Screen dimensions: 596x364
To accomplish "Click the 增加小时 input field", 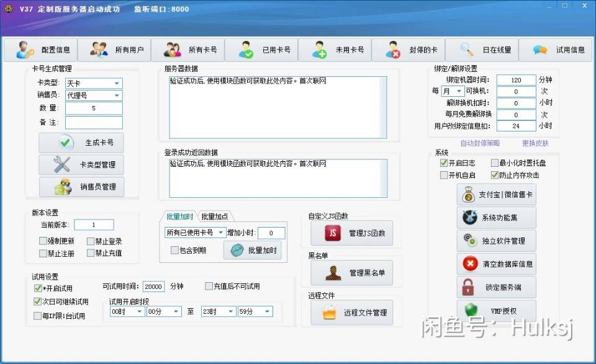I will (271, 233).
